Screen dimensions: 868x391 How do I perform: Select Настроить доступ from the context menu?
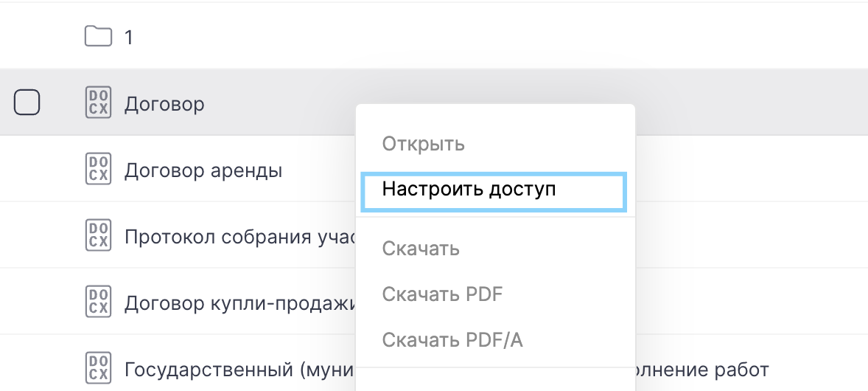(x=469, y=189)
